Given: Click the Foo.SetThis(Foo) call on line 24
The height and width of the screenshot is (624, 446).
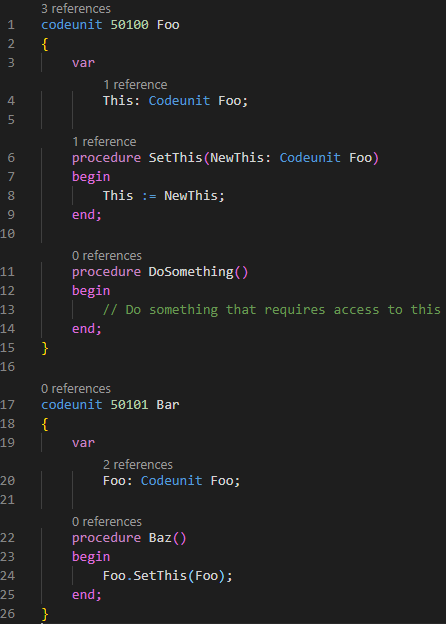Looking at the screenshot, I should coord(168,575).
